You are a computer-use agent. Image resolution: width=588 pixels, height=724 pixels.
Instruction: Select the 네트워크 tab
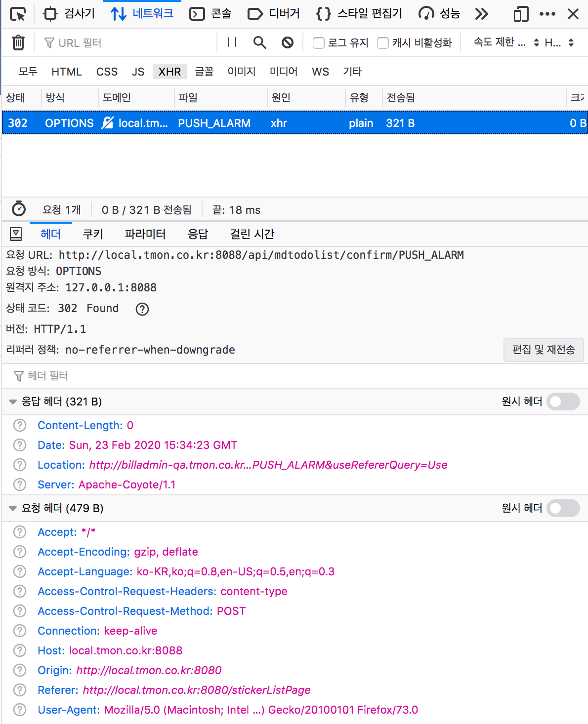142,14
